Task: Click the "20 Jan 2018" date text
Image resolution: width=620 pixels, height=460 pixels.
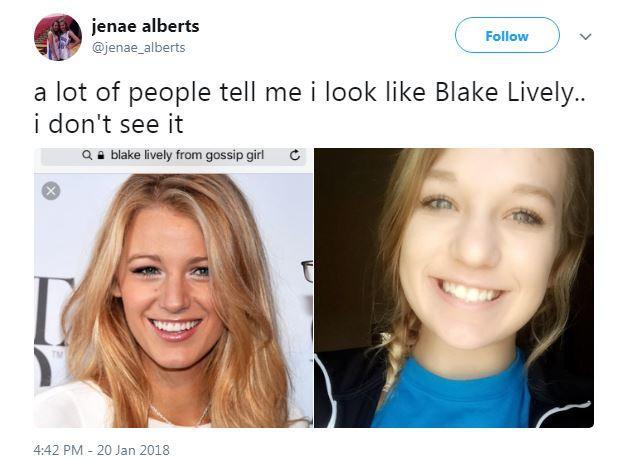Action: click(x=133, y=450)
